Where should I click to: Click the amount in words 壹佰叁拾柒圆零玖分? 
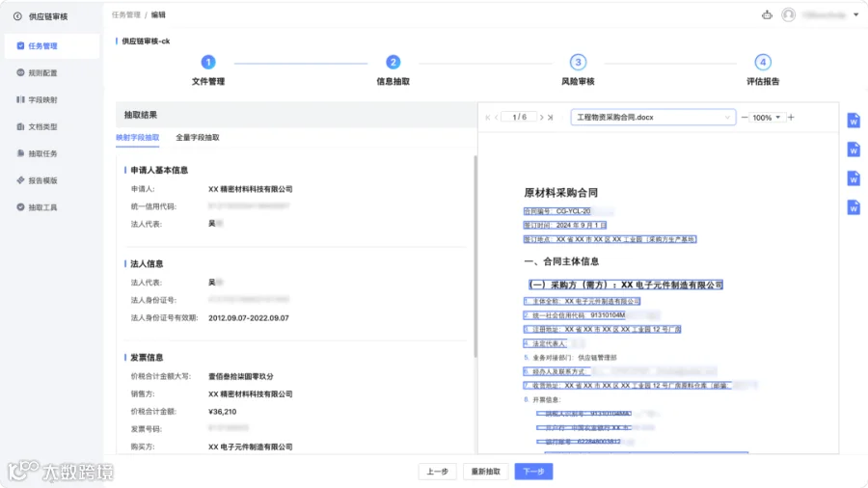coord(241,376)
